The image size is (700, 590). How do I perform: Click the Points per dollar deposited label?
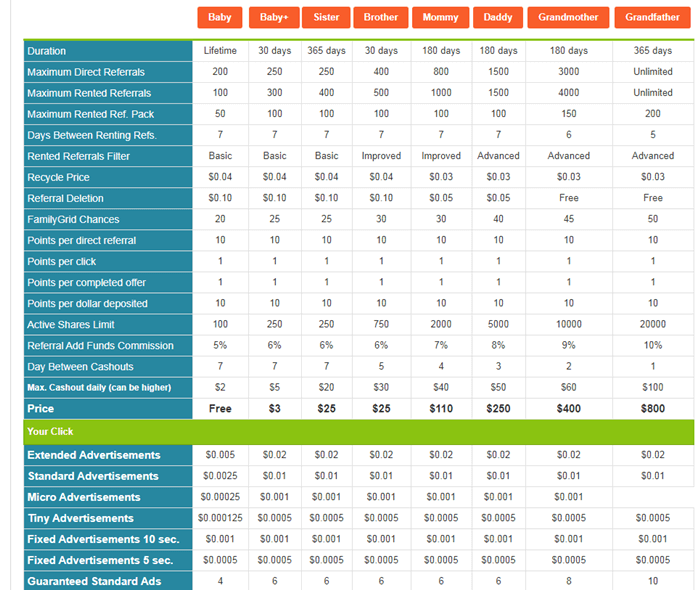click(x=87, y=303)
